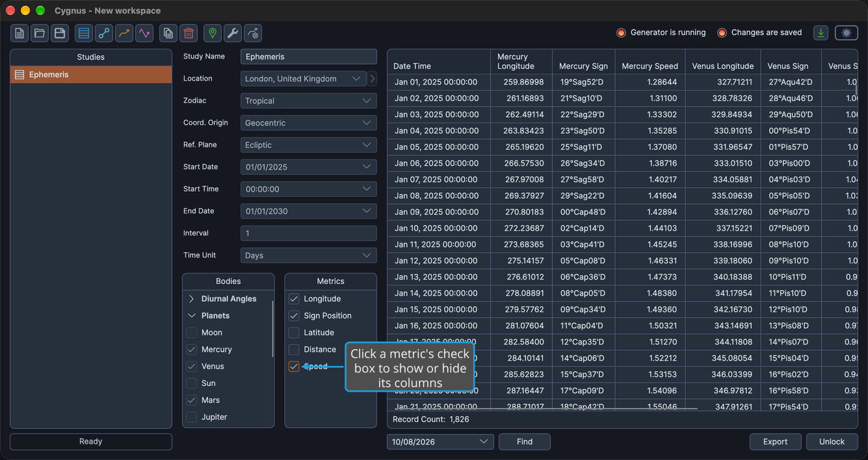Click the Venus Longitude column header
868x460 pixels.
click(x=722, y=62)
